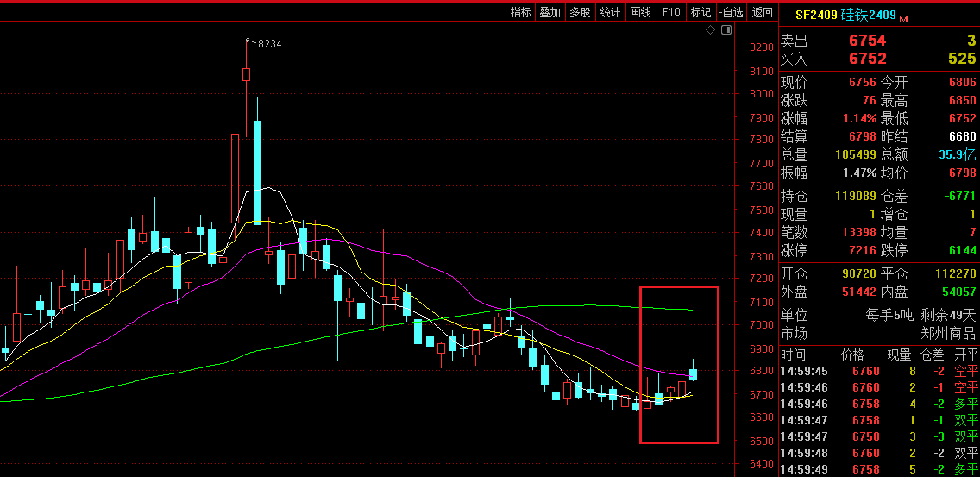Remove from watchlist via -自选
The image size is (980, 477).
731,12
